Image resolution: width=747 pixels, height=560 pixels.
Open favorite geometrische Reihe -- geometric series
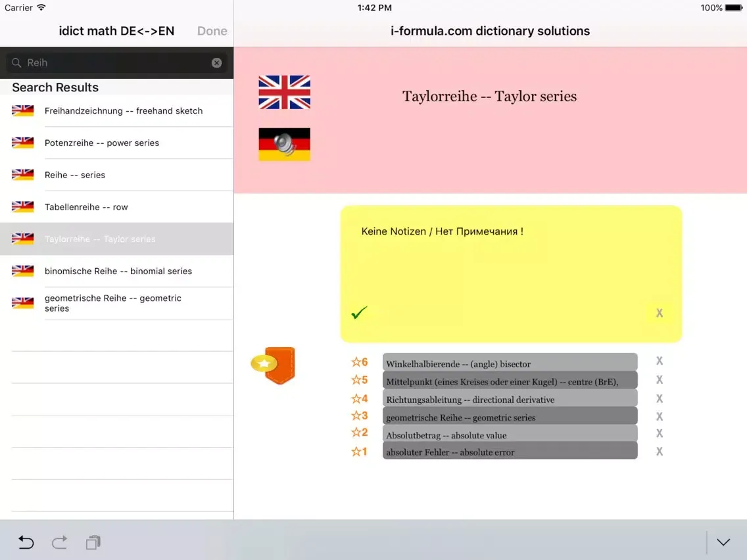pos(510,416)
